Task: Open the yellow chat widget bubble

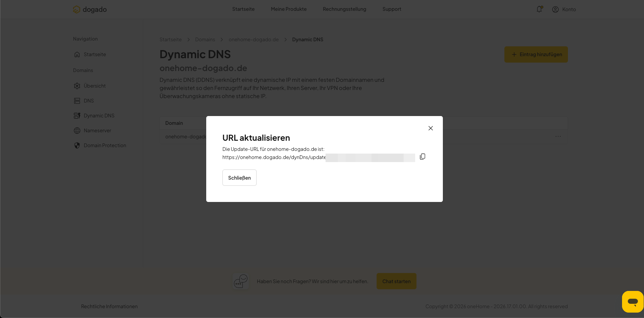Action: tap(633, 301)
